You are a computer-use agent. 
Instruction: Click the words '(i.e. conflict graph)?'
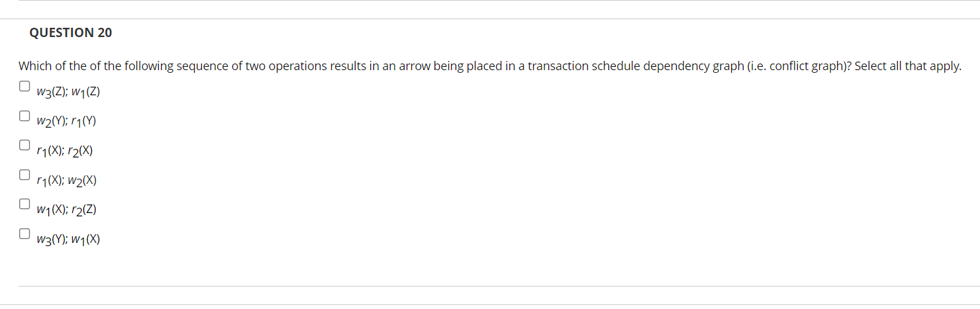pos(799,66)
